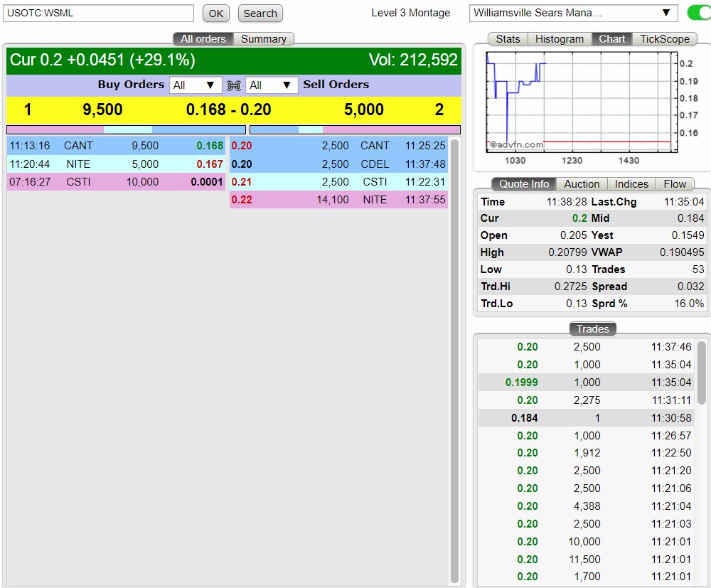Screen dimensions: 711x588
Task: Click the link icon between order filters
Action: (233, 85)
